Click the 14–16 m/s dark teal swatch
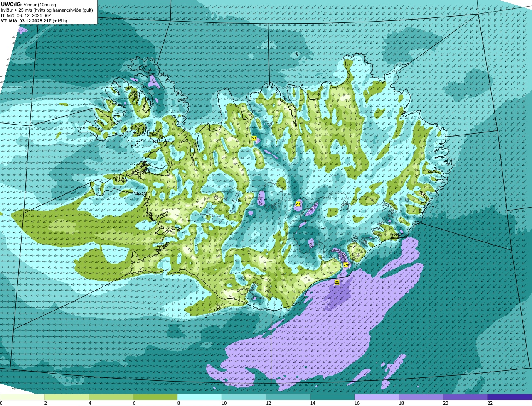Screen dimensions: 532x406 coord(332,397)
